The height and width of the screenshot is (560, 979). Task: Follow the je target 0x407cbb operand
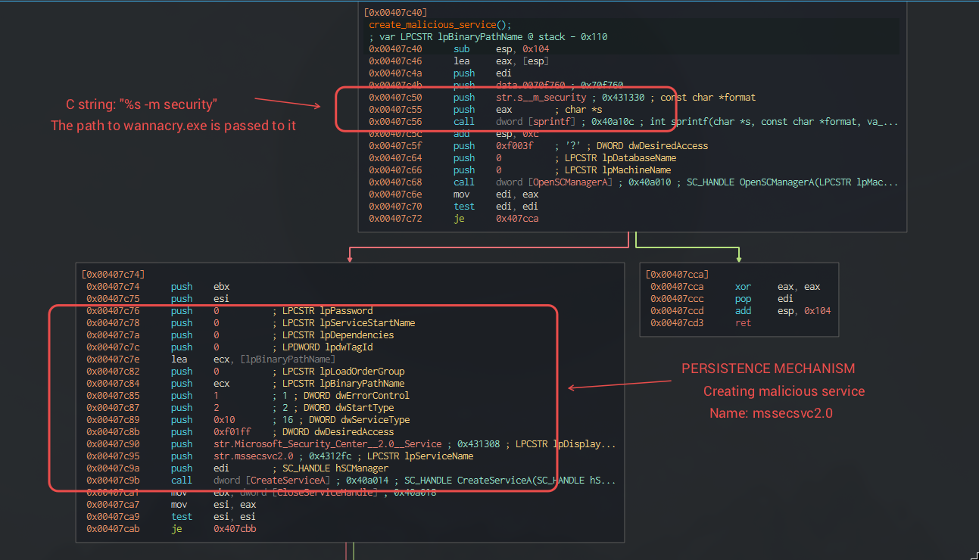click(235, 529)
